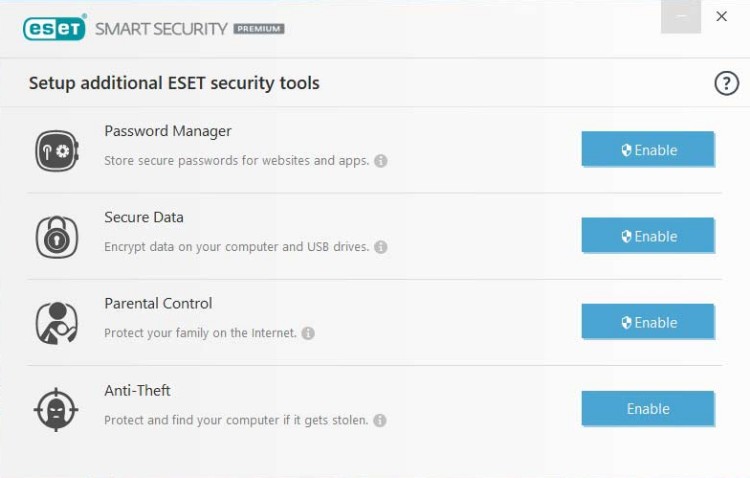
Task: Open info tooltip for Password Manager description
Action: [x=381, y=161]
